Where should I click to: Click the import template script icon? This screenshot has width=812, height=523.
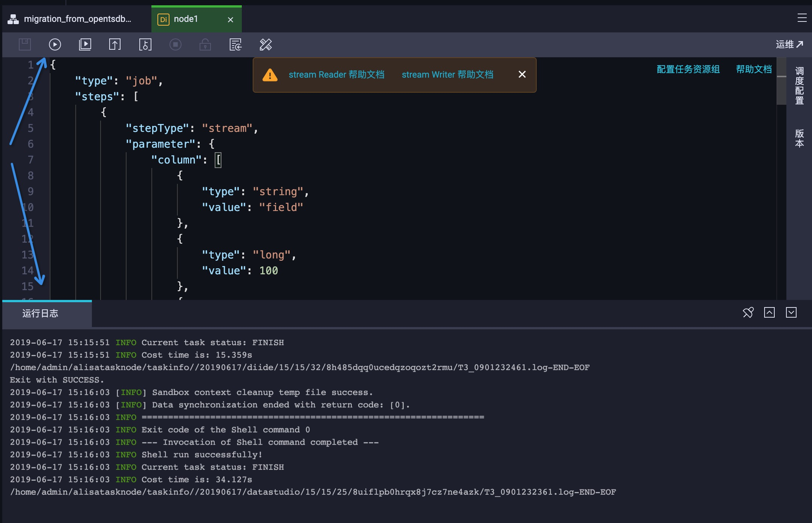coord(236,44)
